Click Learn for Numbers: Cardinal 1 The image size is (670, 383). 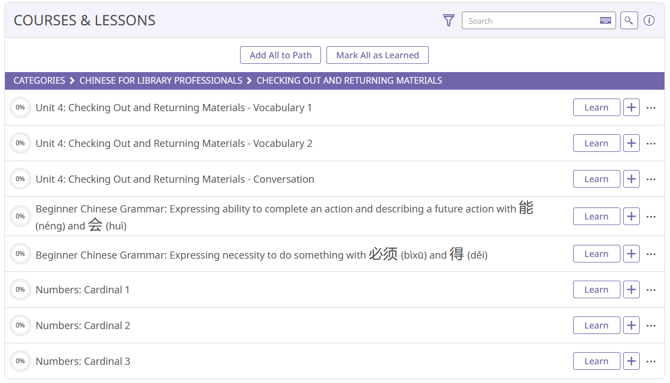coord(596,290)
